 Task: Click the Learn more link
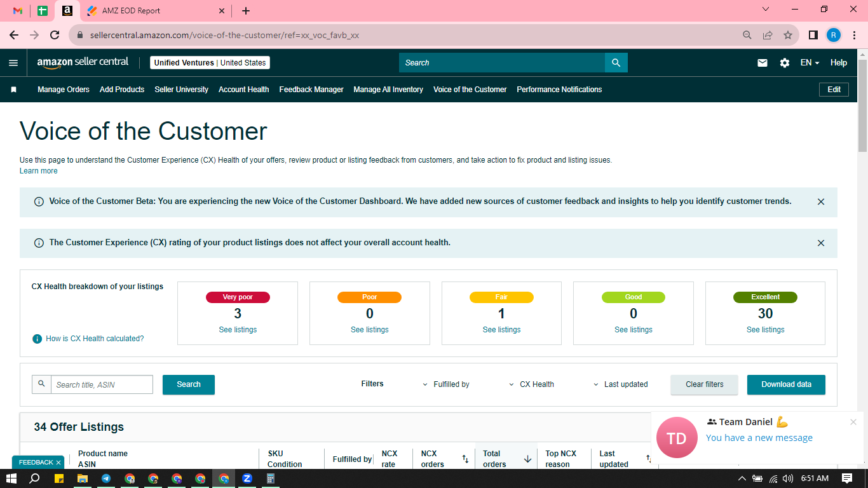[x=39, y=171]
